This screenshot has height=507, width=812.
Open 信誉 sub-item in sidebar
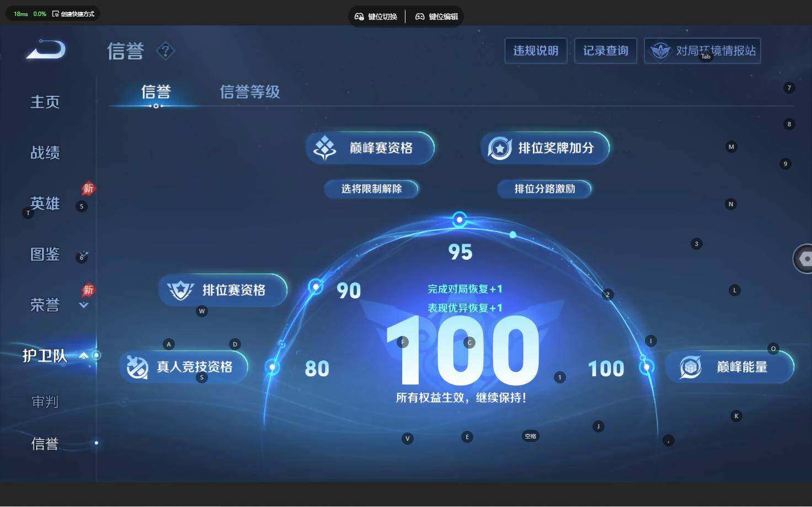(x=45, y=444)
